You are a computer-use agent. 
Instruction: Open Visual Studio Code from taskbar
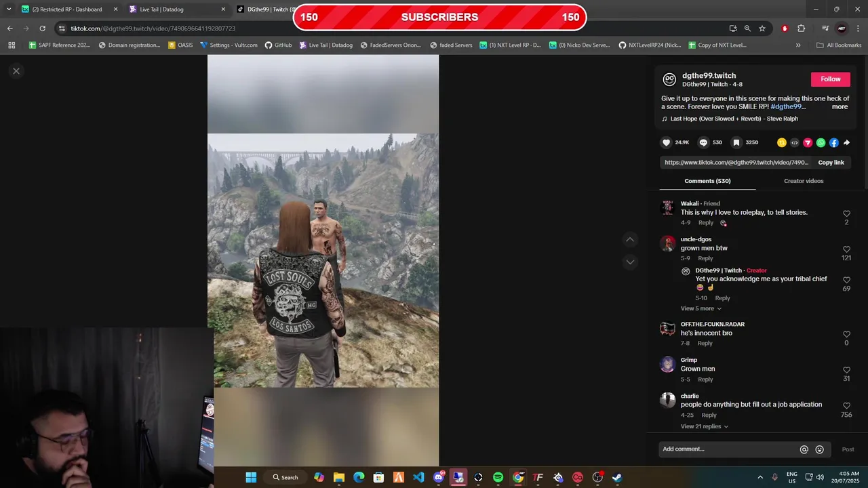pyautogui.click(x=418, y=477)
